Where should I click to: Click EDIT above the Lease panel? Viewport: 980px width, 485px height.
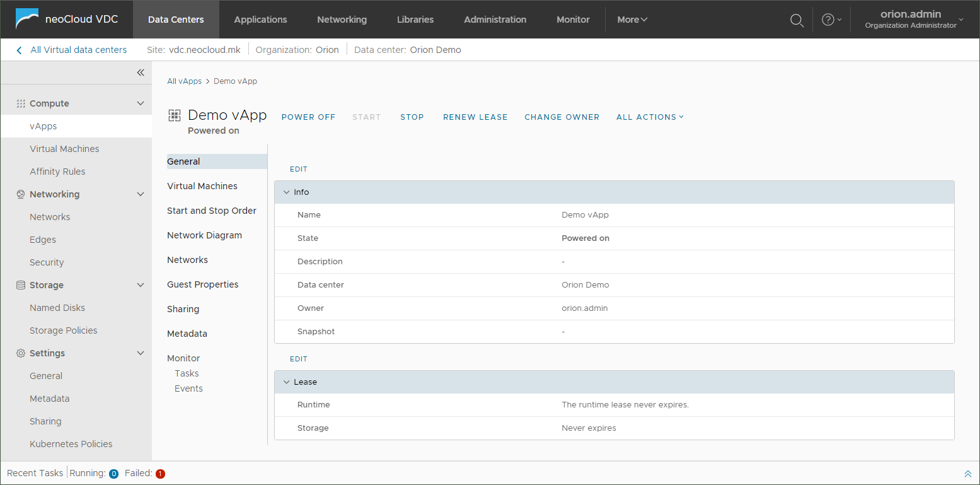[299, 359]
